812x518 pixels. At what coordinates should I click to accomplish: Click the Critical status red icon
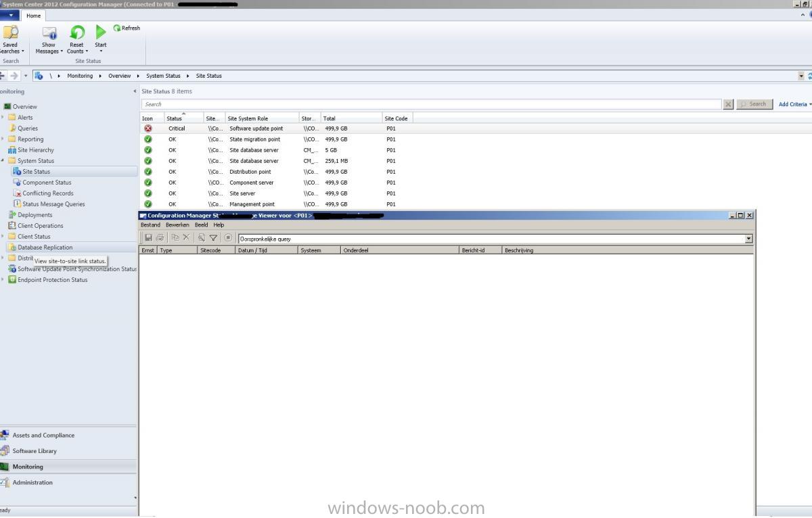click(148, 128)
